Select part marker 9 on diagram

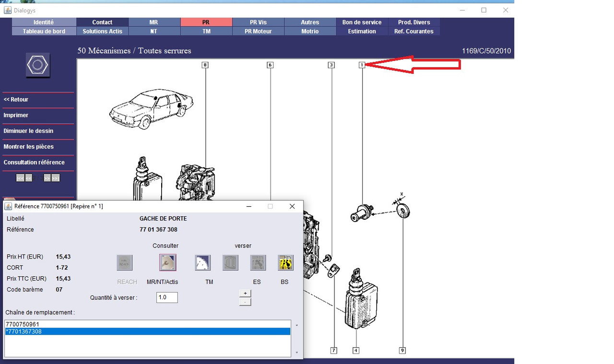pos(402,351)
